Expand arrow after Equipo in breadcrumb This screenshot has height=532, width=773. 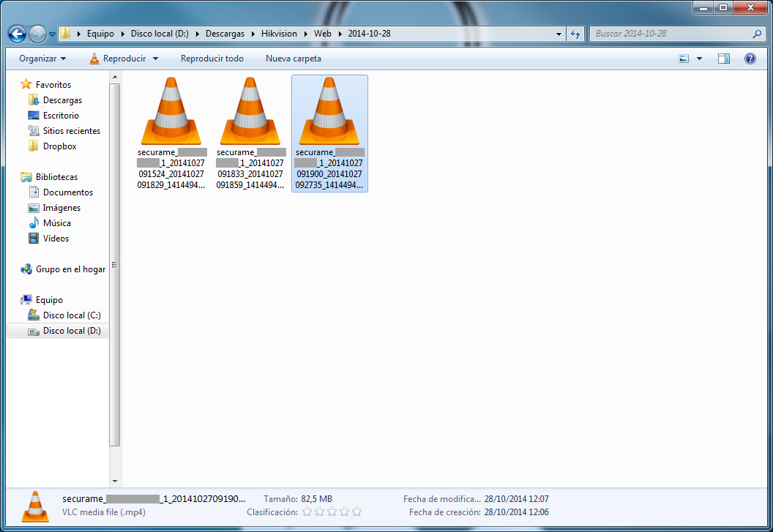pyautogui.click(x=123, y=34)
